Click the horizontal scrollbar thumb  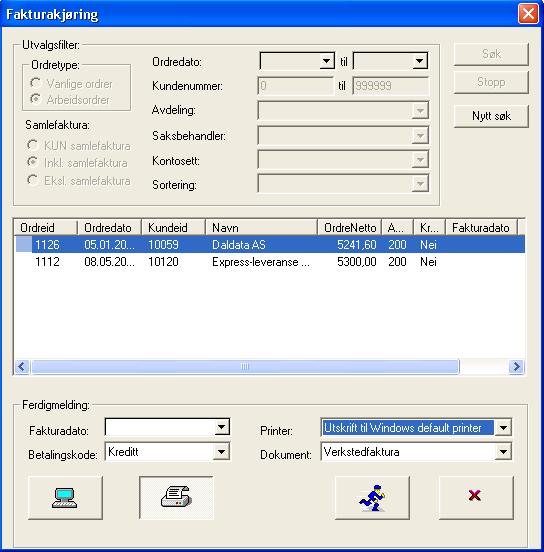coord(245,367)
